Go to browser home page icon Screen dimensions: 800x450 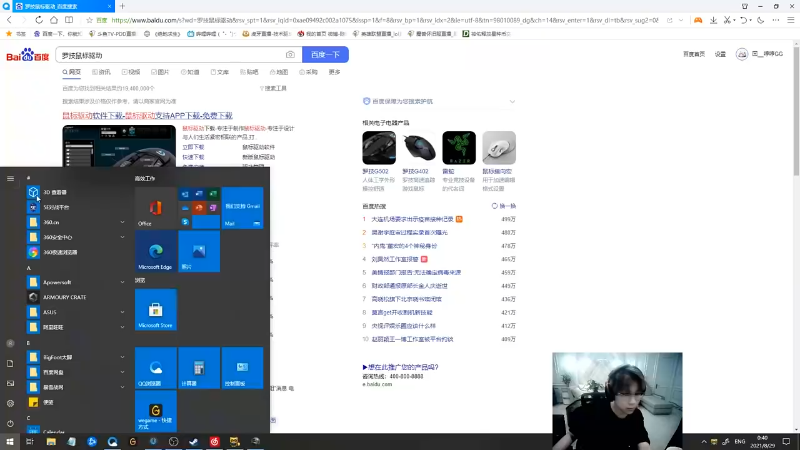pos(54,20)
